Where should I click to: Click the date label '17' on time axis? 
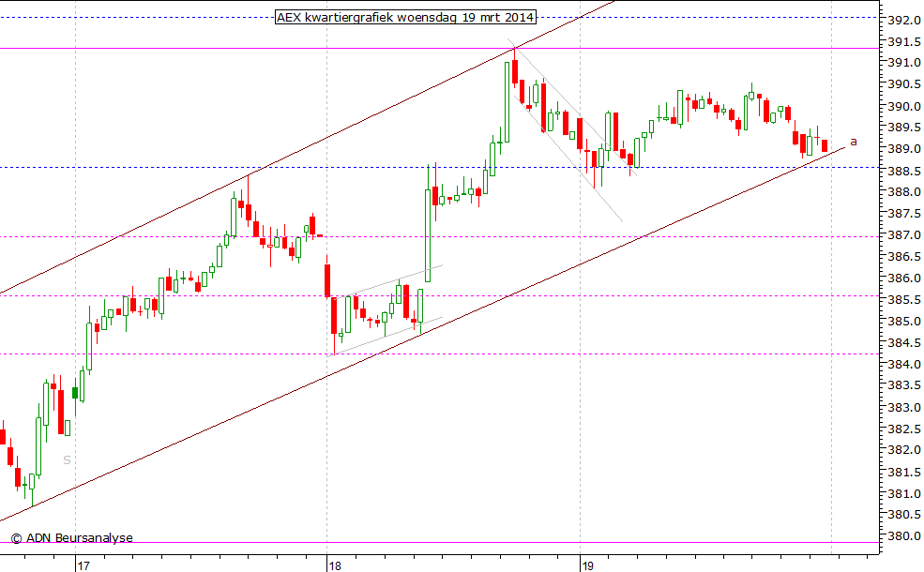click(83, 566)
